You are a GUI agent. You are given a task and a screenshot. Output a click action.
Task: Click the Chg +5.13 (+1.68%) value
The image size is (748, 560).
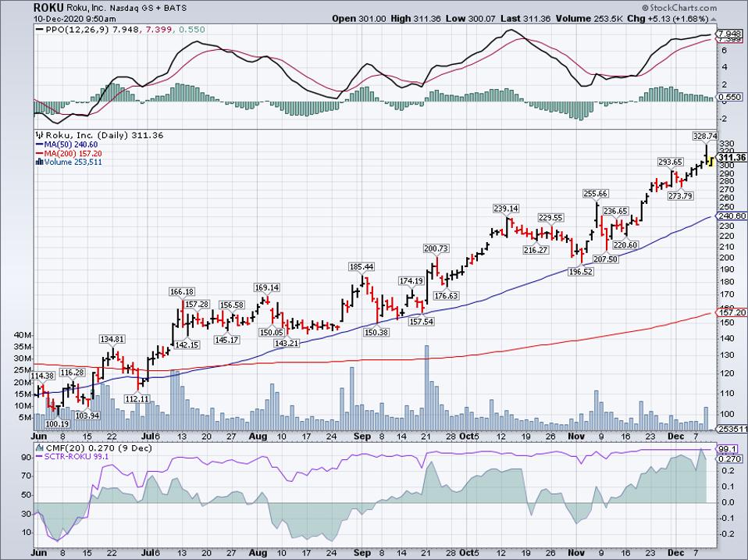pyautogui.click(x=668, y=19)
